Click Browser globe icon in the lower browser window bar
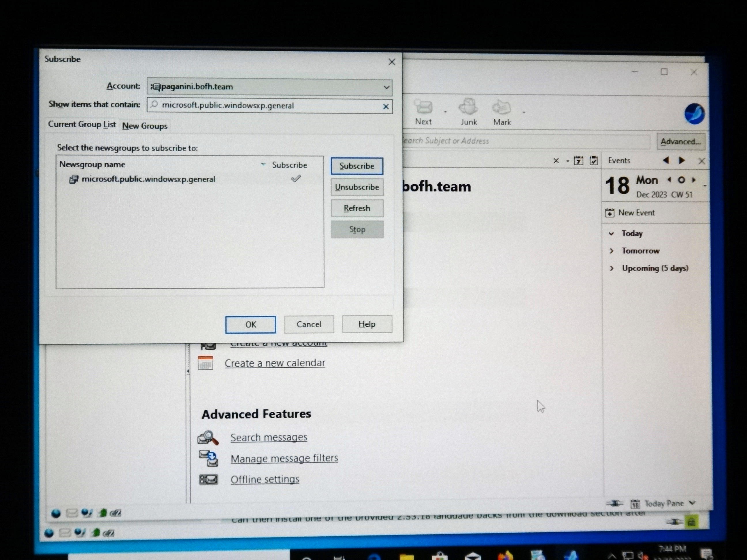 pyautogui.click(x=49, y=533)
